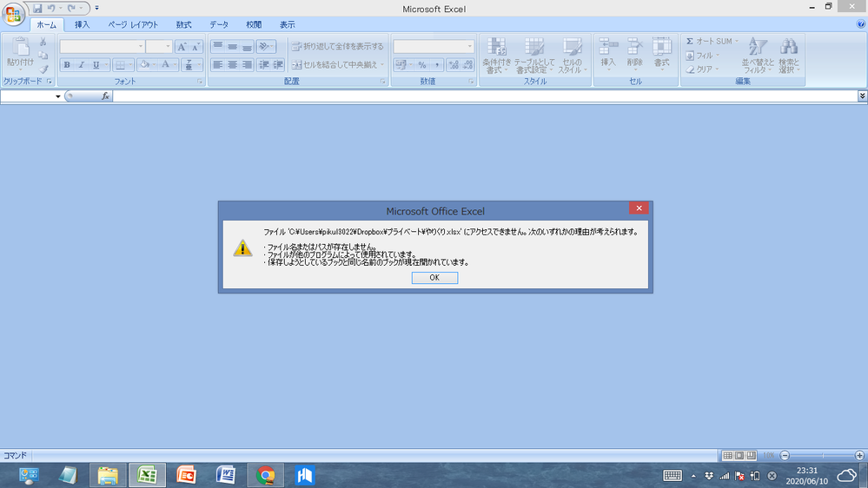Increase font size with large A icon

[182, 47]
